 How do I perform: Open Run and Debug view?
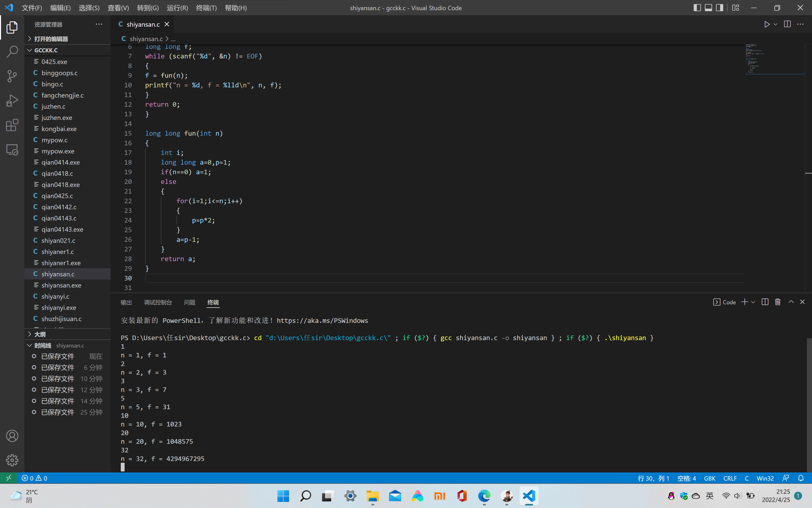(x=12, y=101)
